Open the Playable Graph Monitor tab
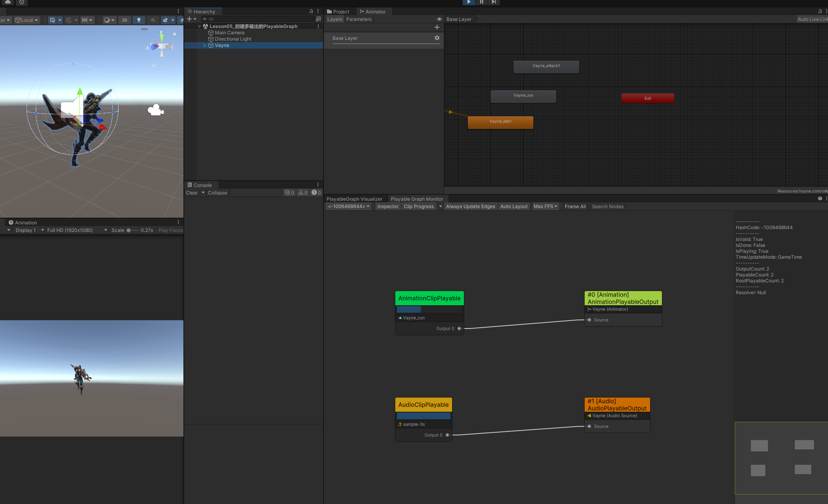 tap(417, 199)
